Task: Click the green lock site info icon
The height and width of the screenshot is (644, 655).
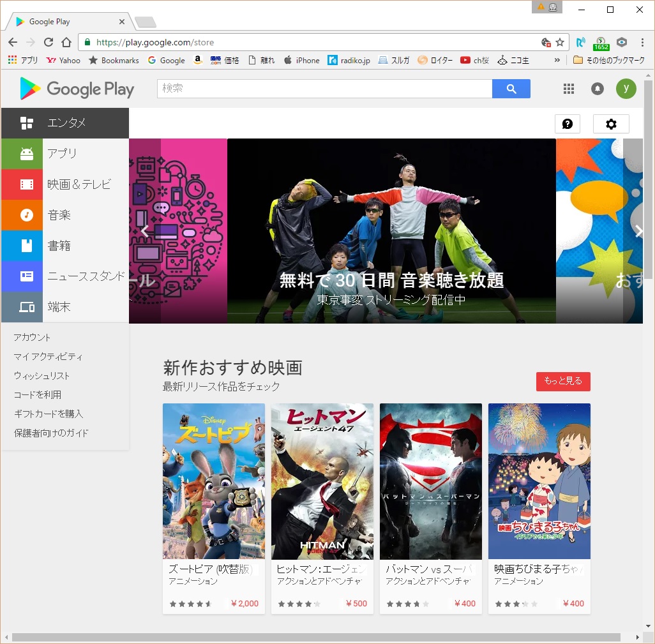Action: coord(87,42)
